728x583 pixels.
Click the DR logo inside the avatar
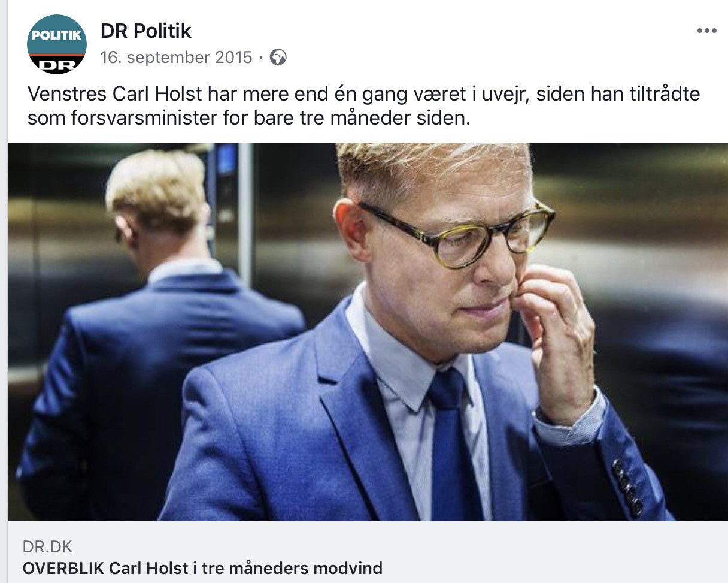[58, 64]
